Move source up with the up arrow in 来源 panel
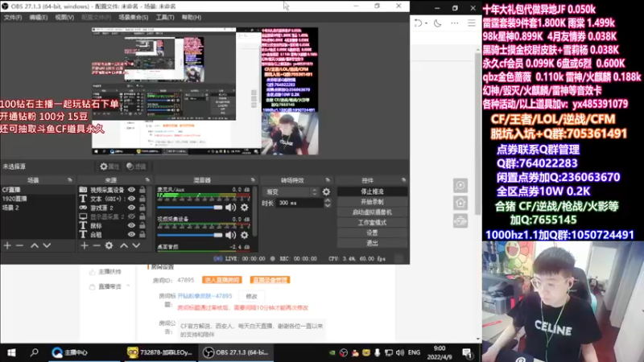The image size is (644, 362). 124,245
